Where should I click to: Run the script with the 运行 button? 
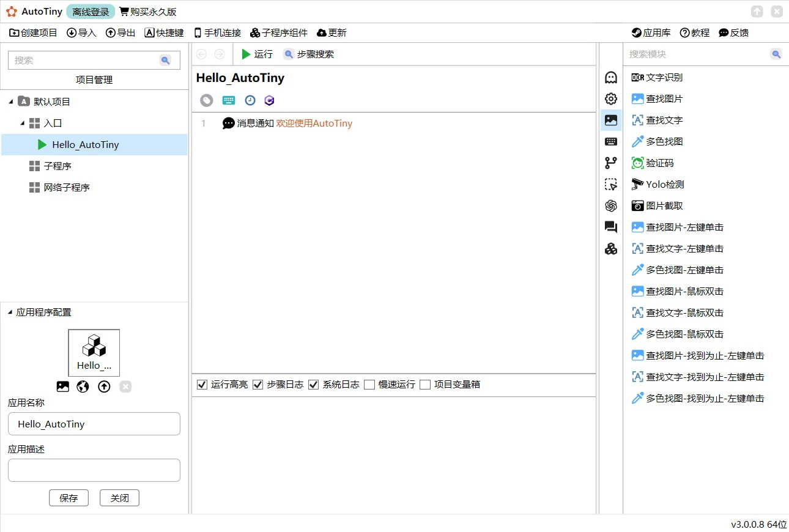(257, 54)
